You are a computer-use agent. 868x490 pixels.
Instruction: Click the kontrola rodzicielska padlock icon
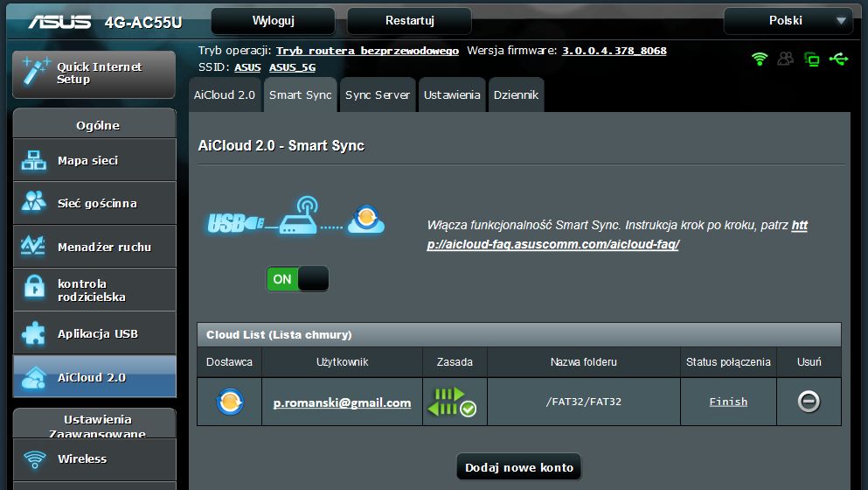[34, 287]
